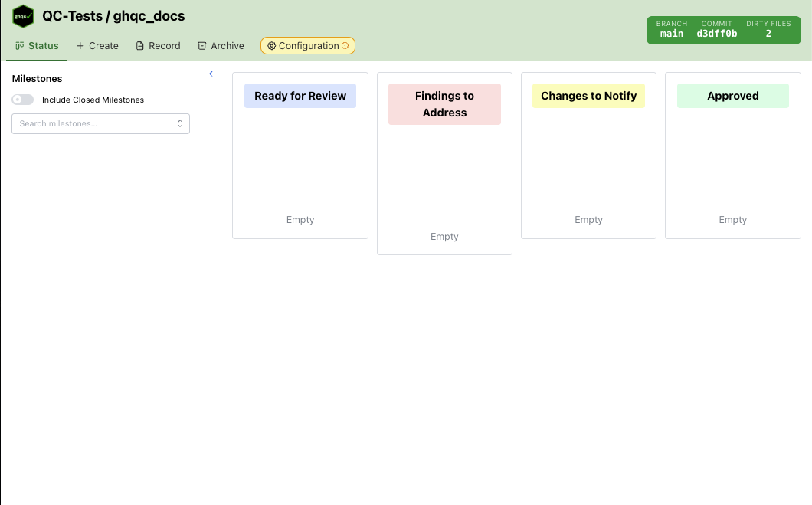Viewport: 812px width, 505px height.
Task: Enable the Include Closed Milestones switch
Action: [23, 100]
